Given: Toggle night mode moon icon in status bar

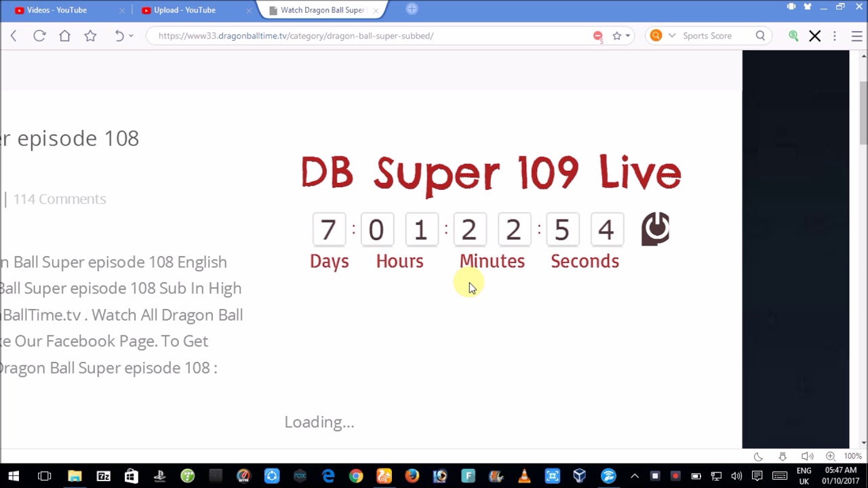Looking at the screenshot, I should pyautogui.click(x=758, y=457).
